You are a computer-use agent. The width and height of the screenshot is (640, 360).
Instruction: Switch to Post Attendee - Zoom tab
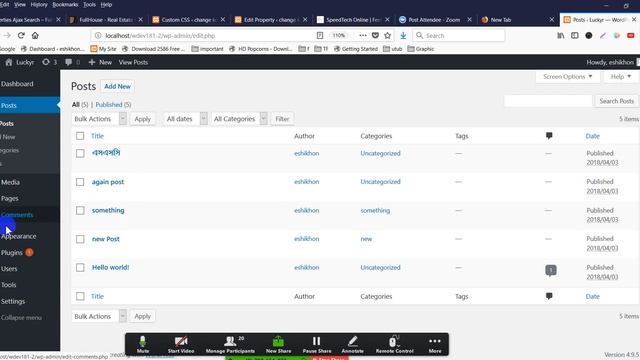434,20
